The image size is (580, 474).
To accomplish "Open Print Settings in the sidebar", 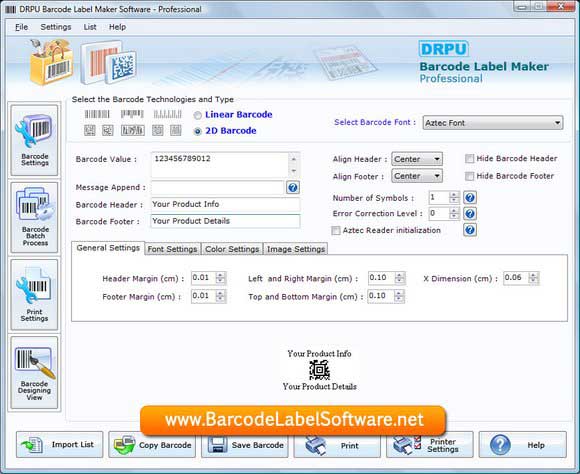I will (x=34, y=295).
